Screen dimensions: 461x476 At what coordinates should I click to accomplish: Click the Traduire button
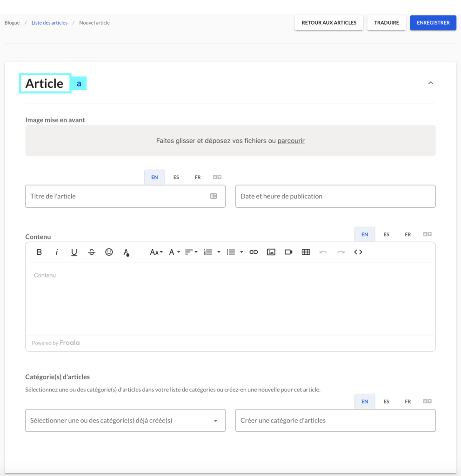click(387, 23)
